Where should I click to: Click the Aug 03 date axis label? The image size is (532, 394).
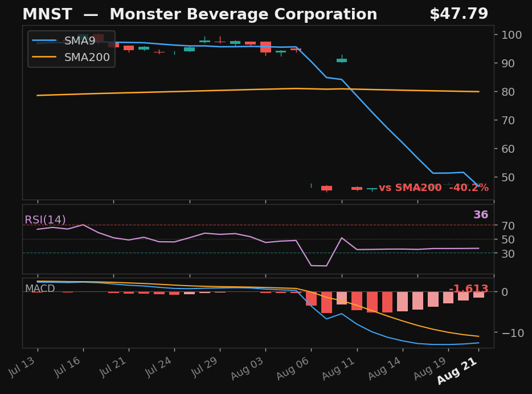(x=247, y=368)
